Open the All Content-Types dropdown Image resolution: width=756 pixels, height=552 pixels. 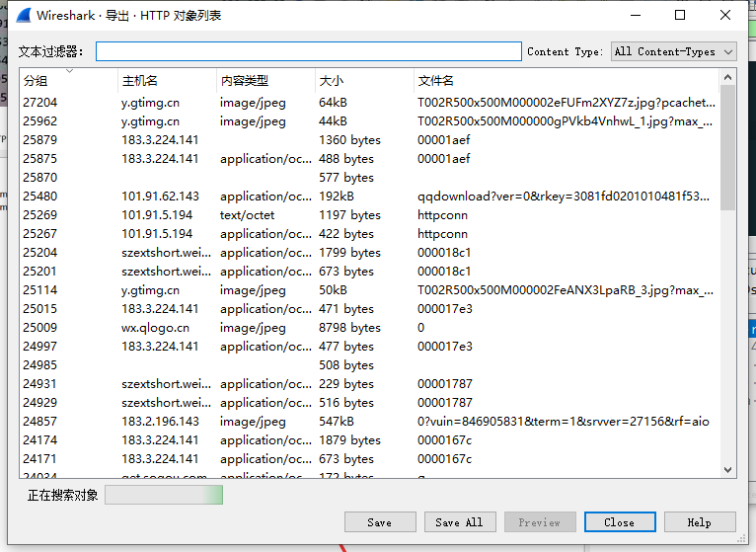pos(673,51)
